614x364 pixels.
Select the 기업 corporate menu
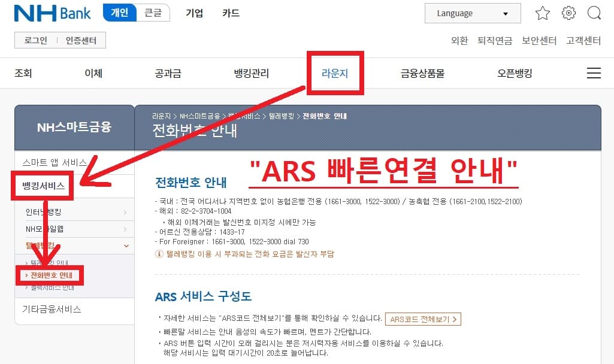click(x=193, y=13)
